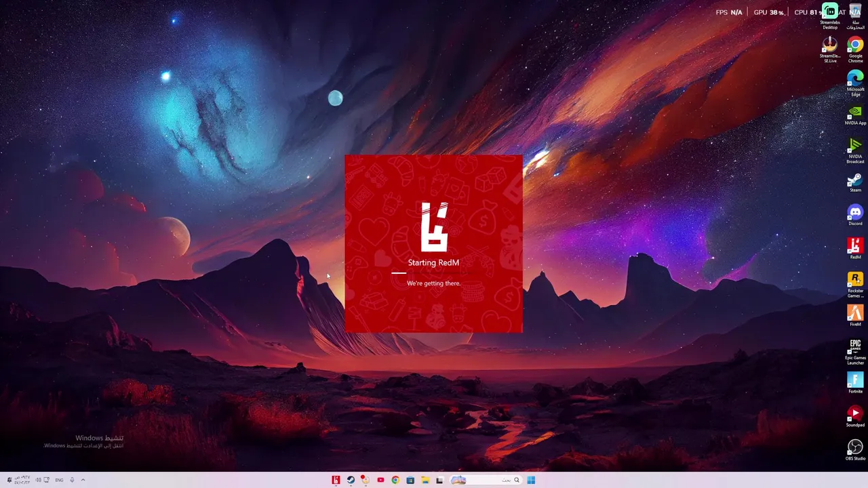Click the volume speaker tray icon

click(38, 480)
